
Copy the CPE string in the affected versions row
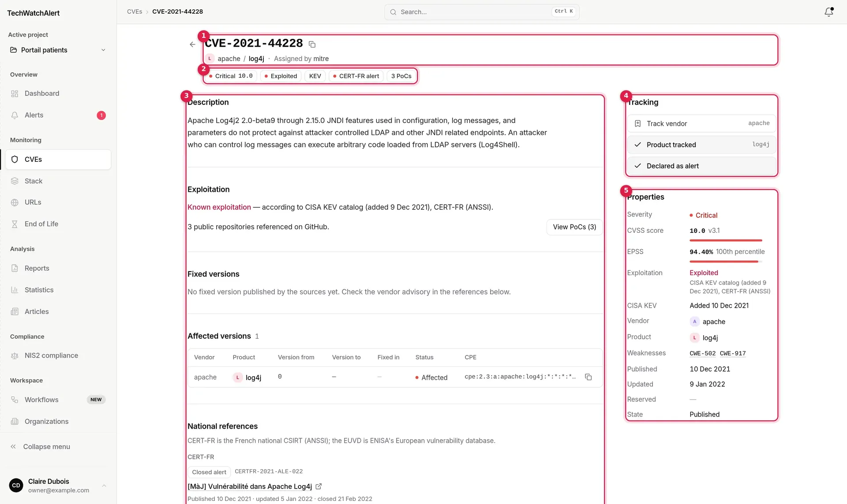pyautogui.click(x=588, y=377)
